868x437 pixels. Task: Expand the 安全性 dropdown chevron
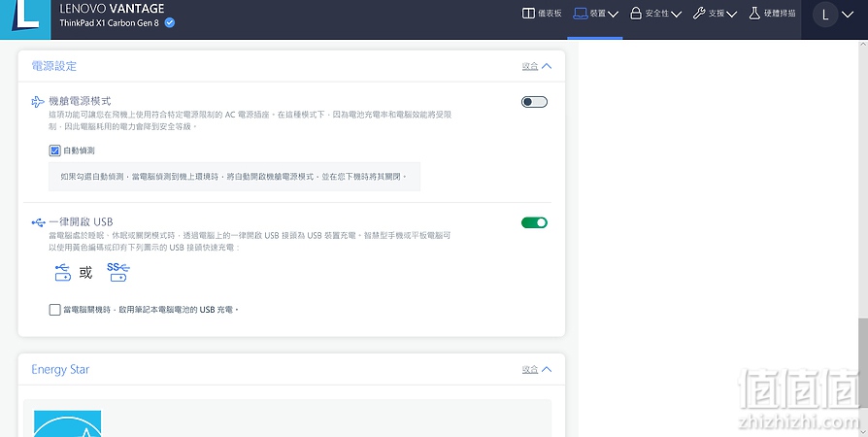pyautogui.click(x=676, y=14)
